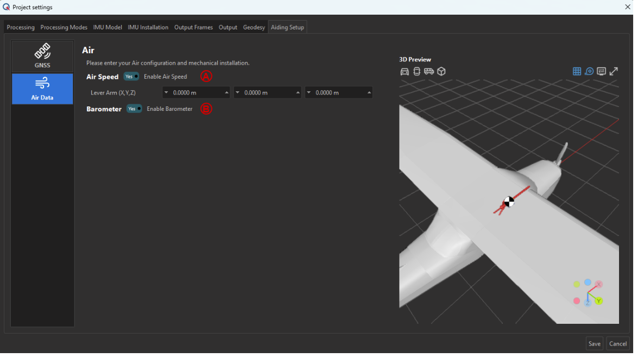644x364 pixels.
Task: Click the labels display icon in 3D Preview
Action: [x=602, y=71]
